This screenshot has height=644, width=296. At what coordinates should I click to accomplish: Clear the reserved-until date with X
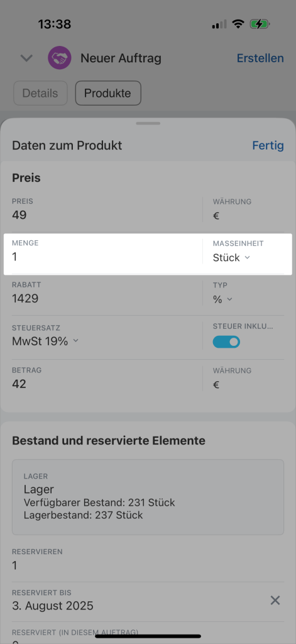point(275,601)
